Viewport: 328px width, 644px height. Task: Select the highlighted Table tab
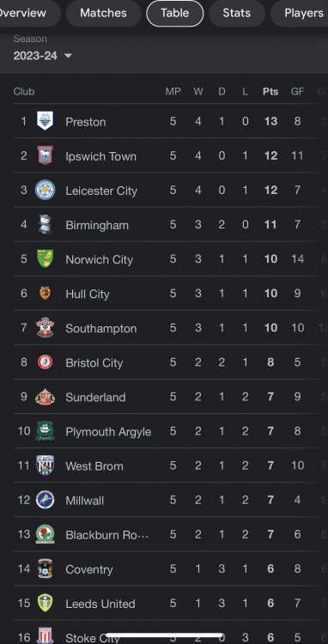click(x=175, y=13)
